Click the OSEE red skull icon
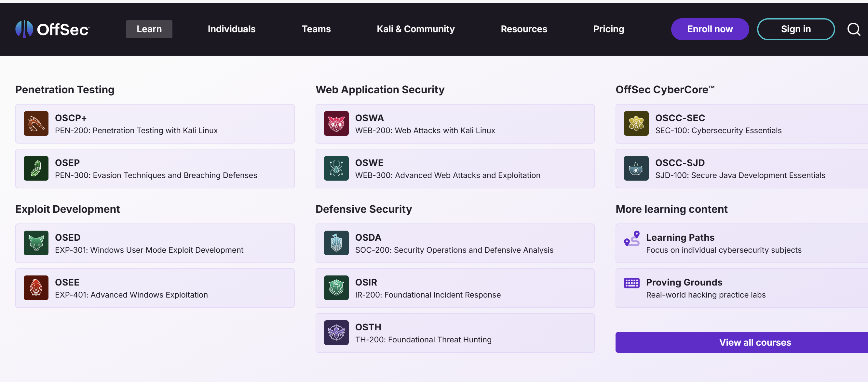The width and height of the screenshot is (868, 382). point(36,288)
